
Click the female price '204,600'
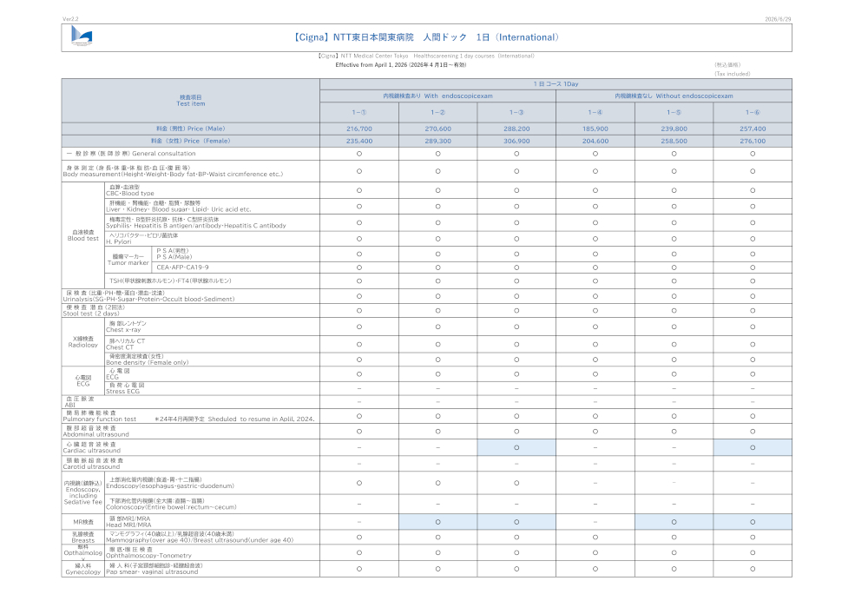click(595, 142)
